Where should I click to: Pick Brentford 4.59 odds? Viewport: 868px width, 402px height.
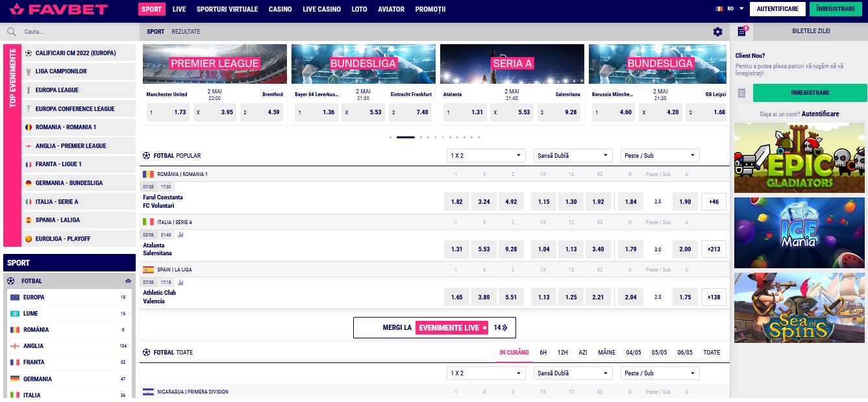pos(262,112)
